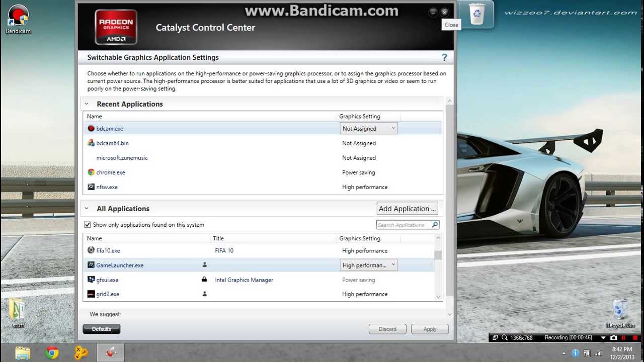Click the bdcam.exe application icon
The width and height of the screenshot is (644, 362).
91,128
